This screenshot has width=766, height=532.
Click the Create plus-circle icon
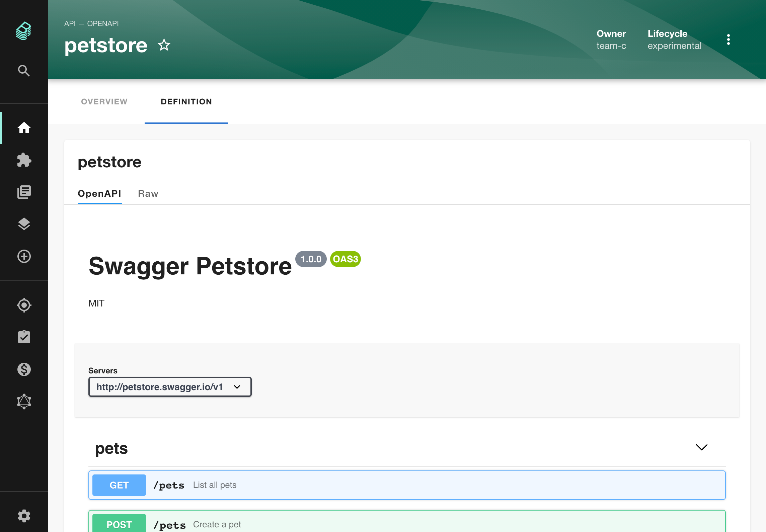click(24, 256)
